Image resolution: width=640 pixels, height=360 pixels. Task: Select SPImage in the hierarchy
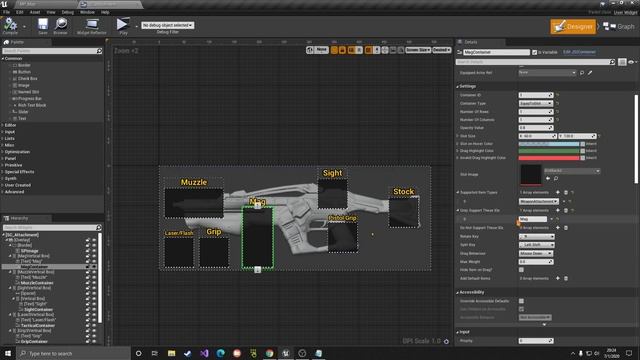pos(29,251)
